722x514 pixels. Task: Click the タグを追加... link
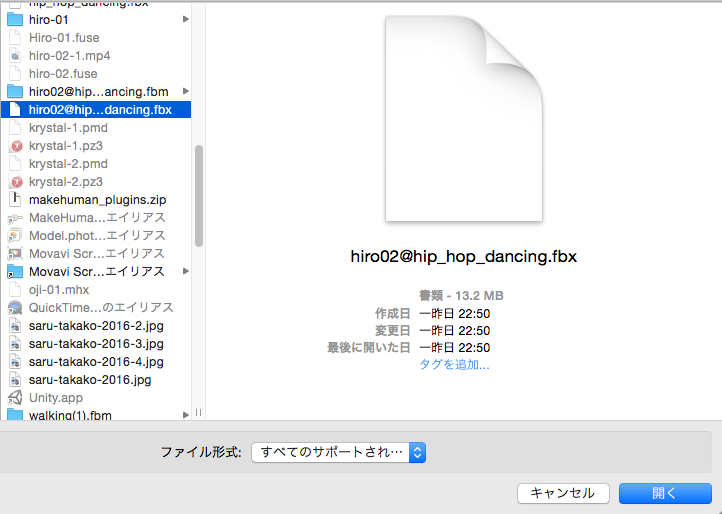pyautogui.click(x=454, y=365)
